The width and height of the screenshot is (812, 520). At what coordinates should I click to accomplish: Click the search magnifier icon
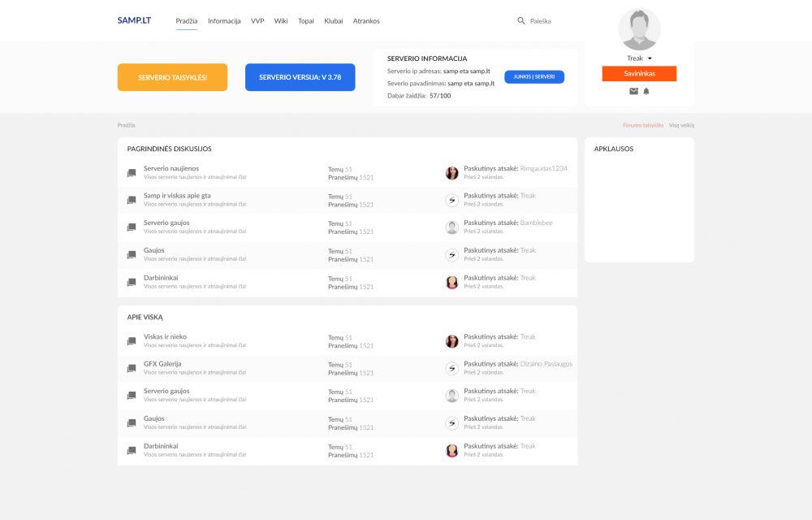521,20
